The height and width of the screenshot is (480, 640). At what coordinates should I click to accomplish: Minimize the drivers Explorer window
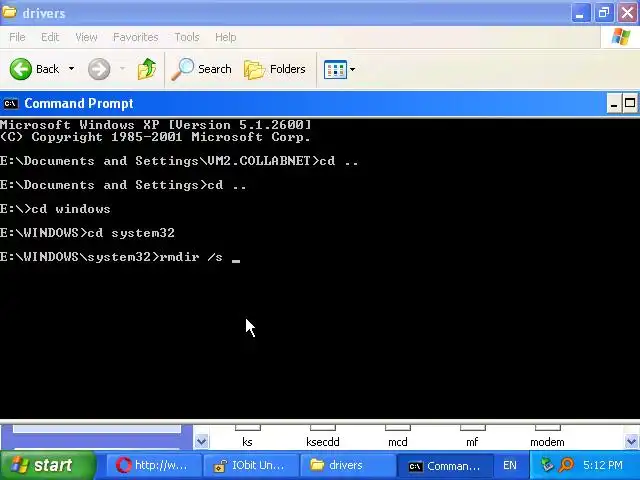[x=580, y=13]
